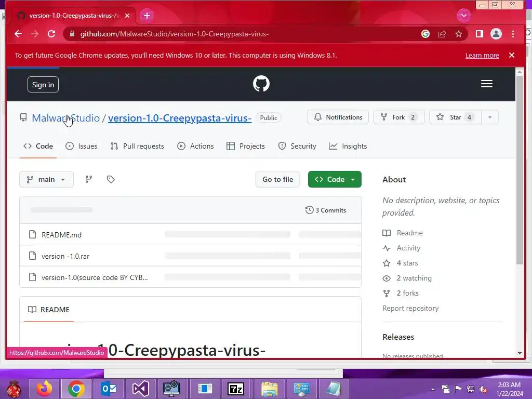
Task: Open 7-Zip from the taskbar
Action: pyautogui.click(x=236, y=389)
